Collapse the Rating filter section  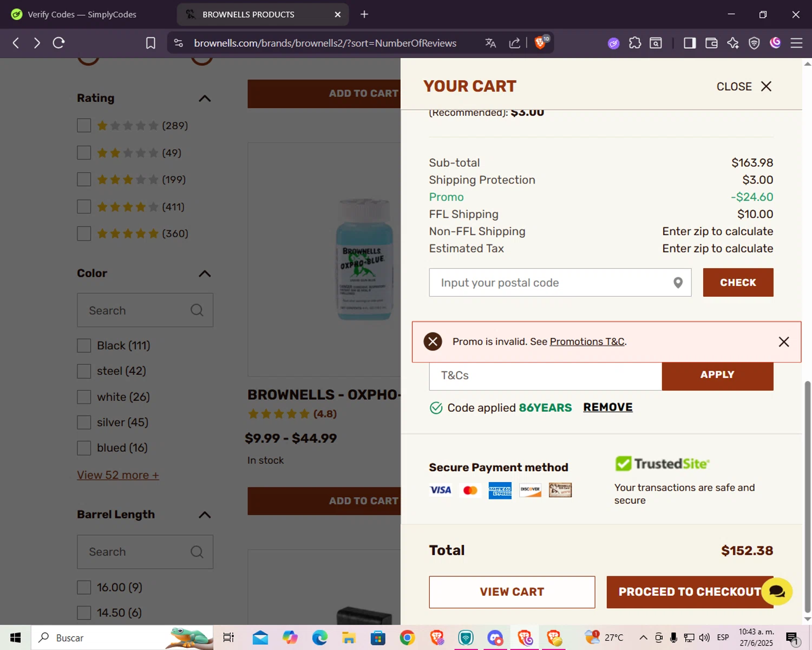click(x=205, y=99)
